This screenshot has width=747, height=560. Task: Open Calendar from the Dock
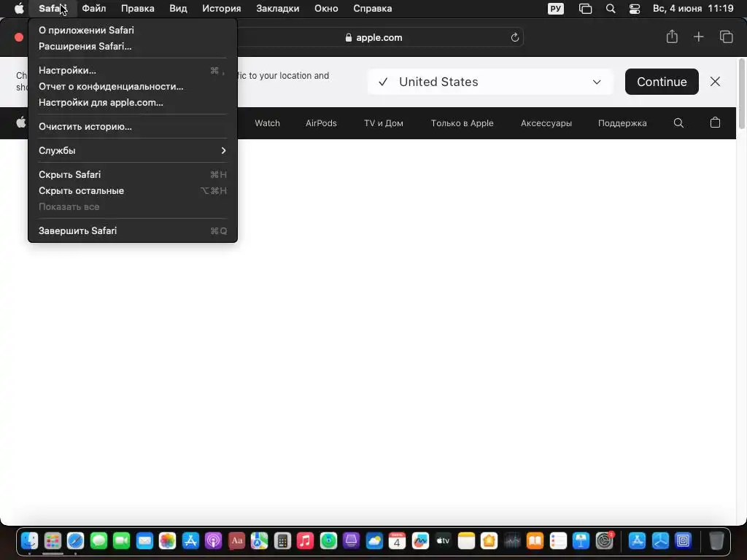tap(397, 540)
